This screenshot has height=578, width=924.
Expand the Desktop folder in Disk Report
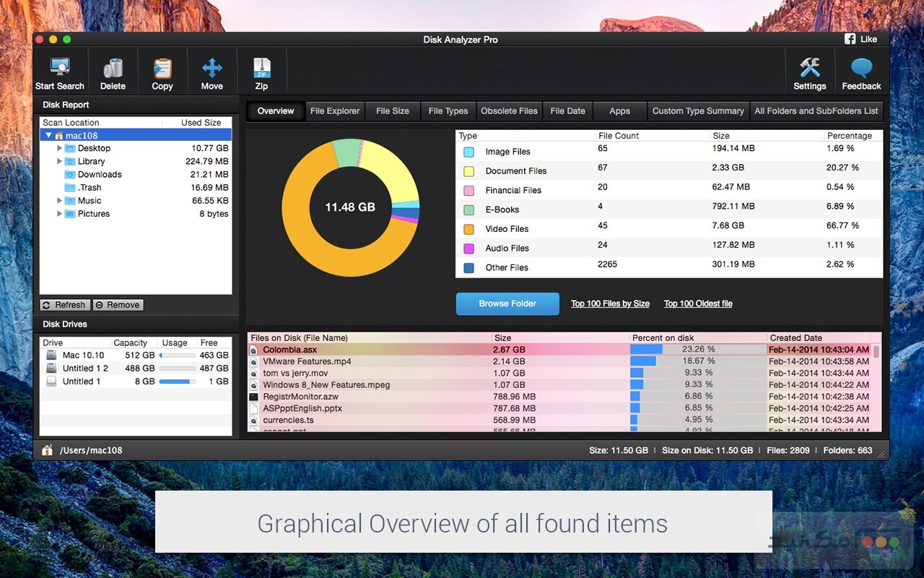click(61, 148)
